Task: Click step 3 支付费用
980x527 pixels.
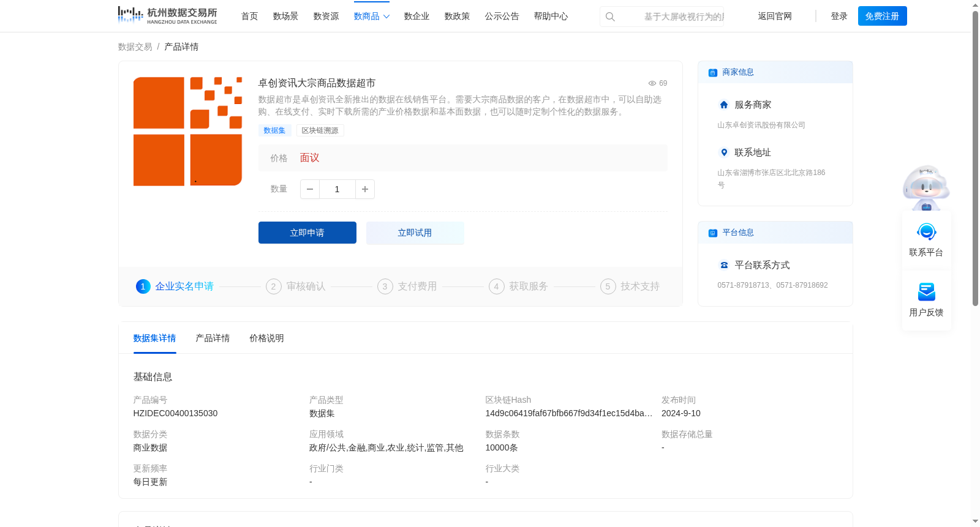Action: pyautogui.click(x=407, y=286)
